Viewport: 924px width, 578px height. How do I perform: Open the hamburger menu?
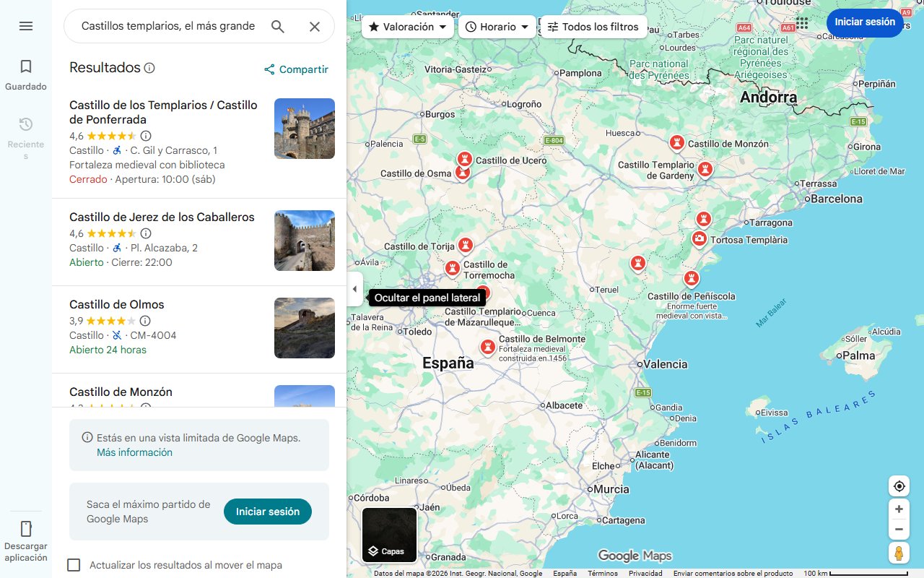pos(26,26)
